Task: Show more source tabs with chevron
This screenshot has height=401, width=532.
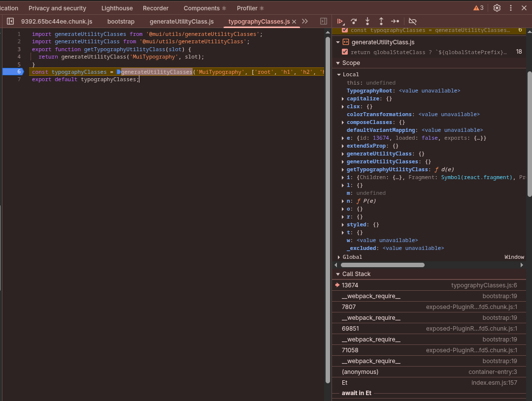Action: [305, 22]
